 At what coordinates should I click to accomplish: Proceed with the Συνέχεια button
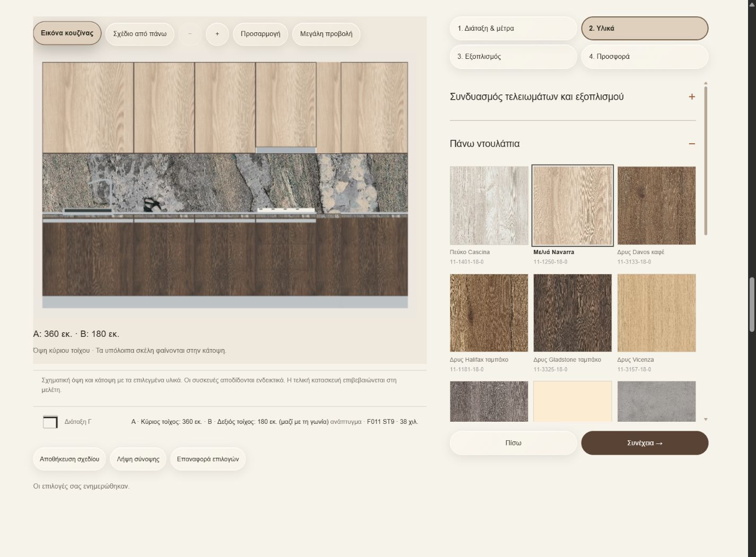pyautogui.click(x=645, y=443)
